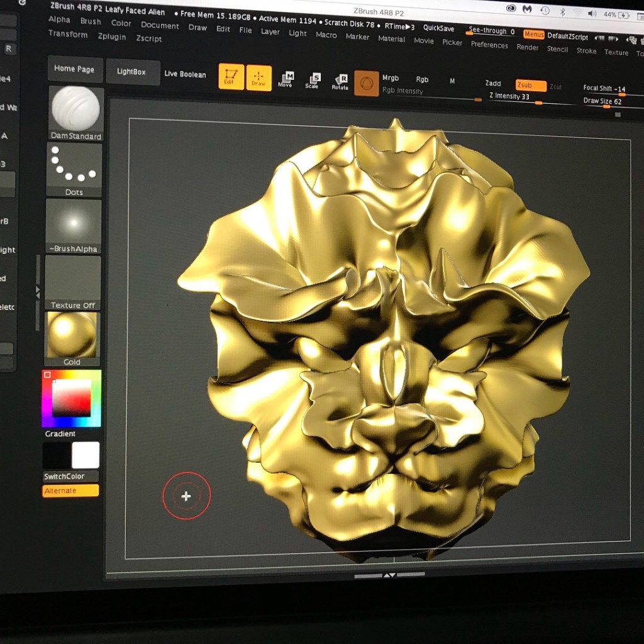Open the Preferences menu
Viewport: 644px width, 644px height.
489,45
